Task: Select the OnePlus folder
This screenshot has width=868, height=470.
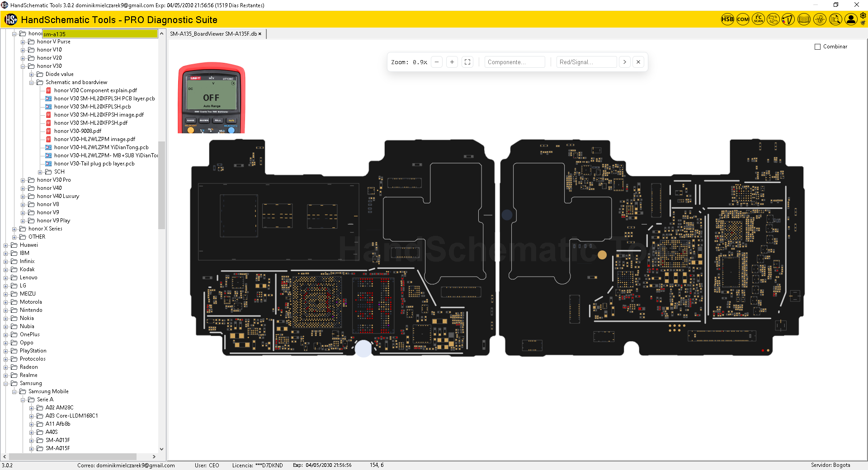Action: click(29, 334)
